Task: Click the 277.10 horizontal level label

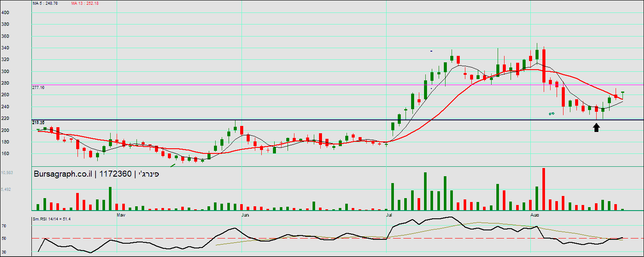Action: point(38,87)
